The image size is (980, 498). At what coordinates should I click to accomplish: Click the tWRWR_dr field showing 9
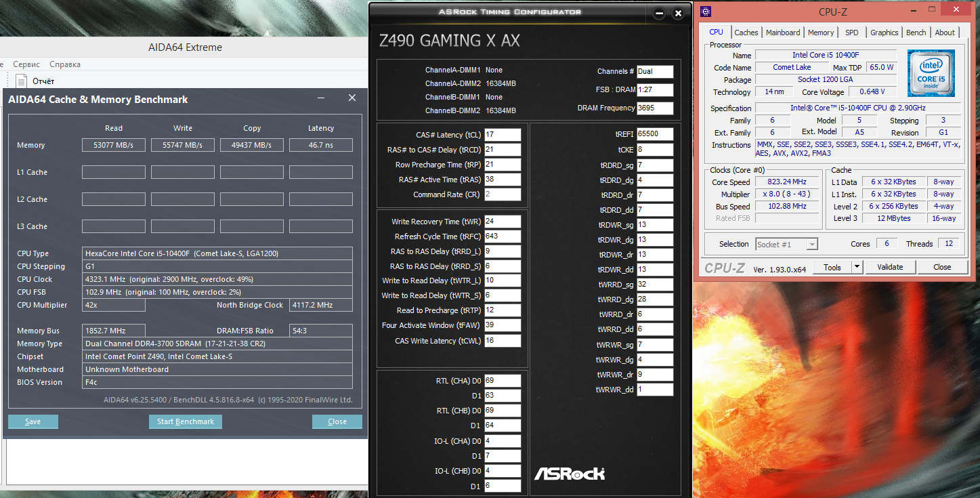(x=655, y=375)
